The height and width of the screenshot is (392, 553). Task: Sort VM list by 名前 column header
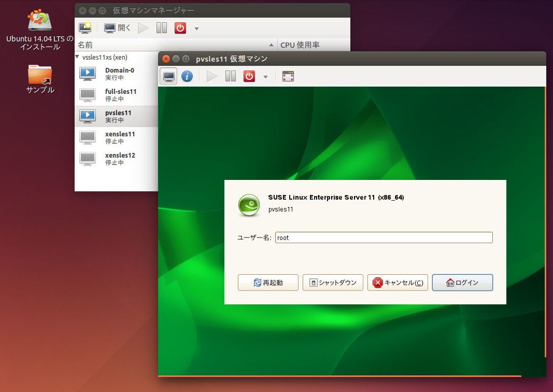(x=176, y=45)
